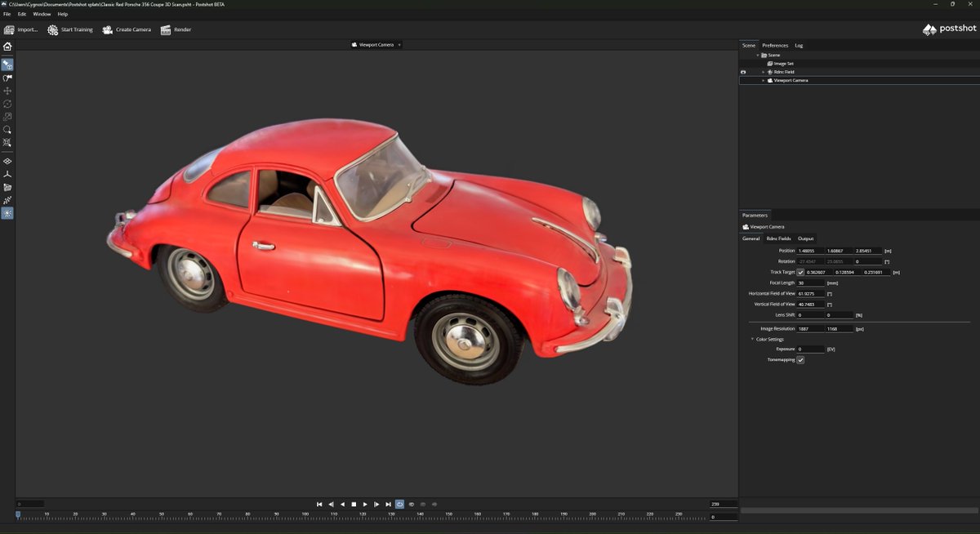Toggle the axes gizmo icon
Screen dimensions: 980x534
click(7, 175)
